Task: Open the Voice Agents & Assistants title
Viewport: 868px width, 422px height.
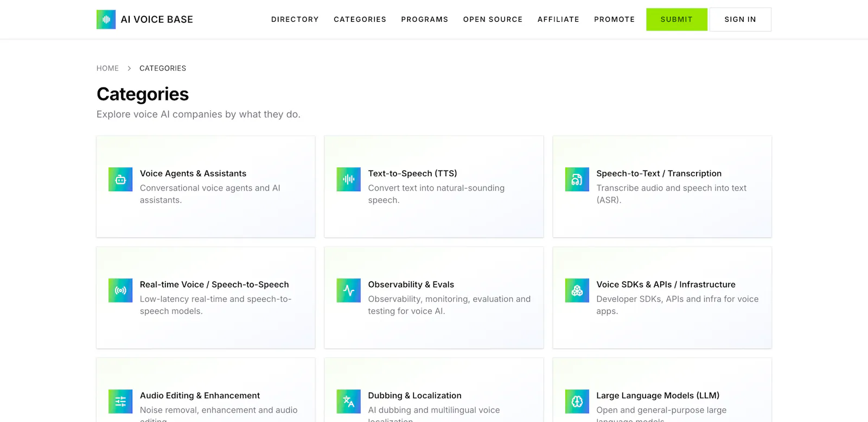Action: pyautogui.click(x=193, y=173)
